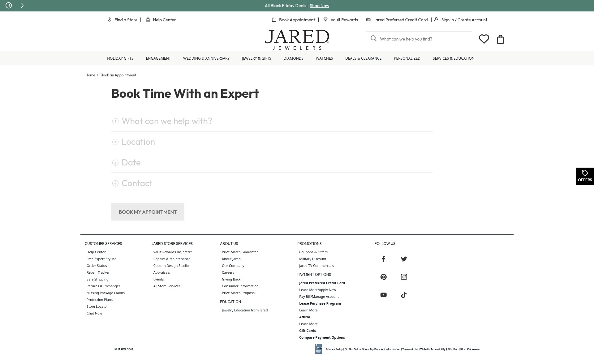This screenshot has width=594, height=364.
Task: Open Jared's YouTube channel
Action: click(x=383, y=295)
